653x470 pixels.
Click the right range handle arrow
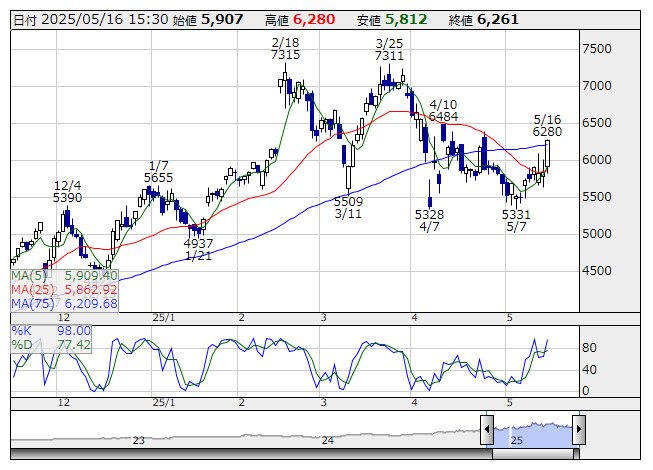pyautogui.click(x=578, y=429)
